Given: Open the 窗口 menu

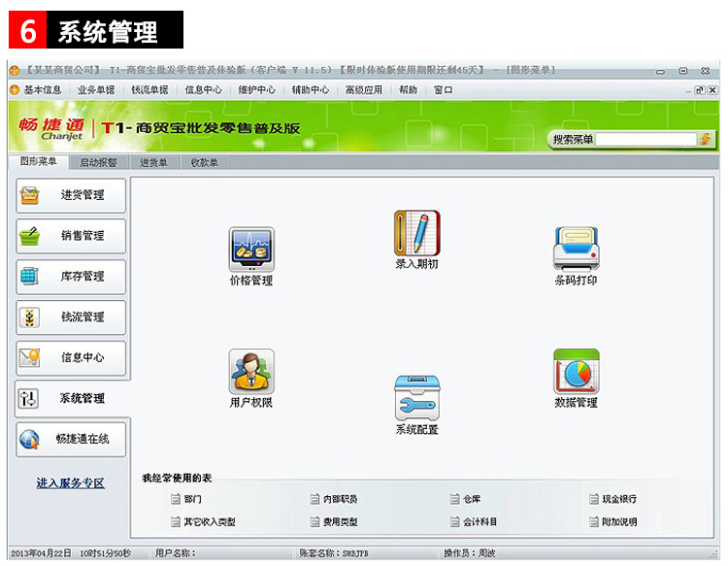Looking at the screenshot, I should click(443, 89).
